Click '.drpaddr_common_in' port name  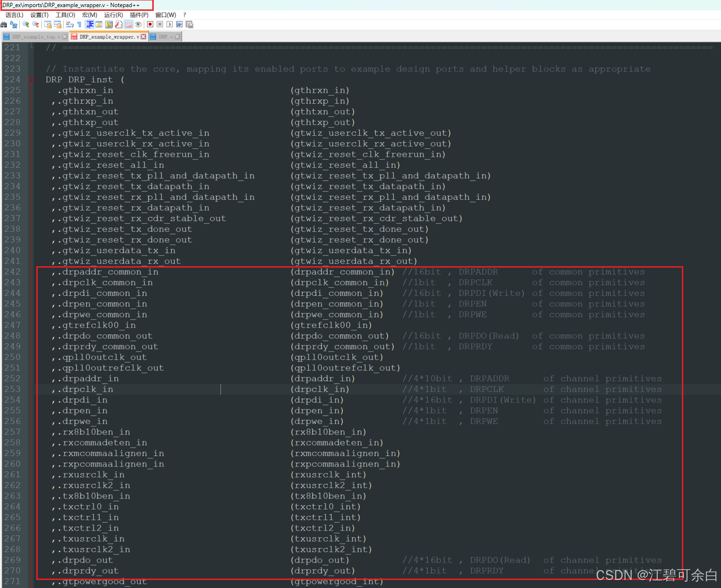108,272
